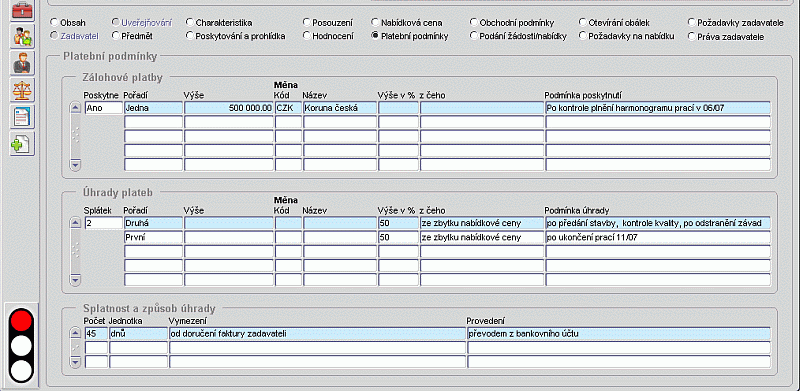Click 'ze zbytku nabídkové ceny' in První row

[x=482, y=237]
